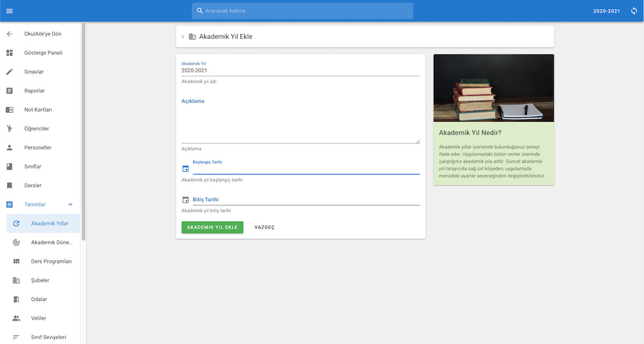Screen dimensions: 644x344
Task: Click the Not Kartları card icon
Action: pyautogui.click(x=9, y=109)
